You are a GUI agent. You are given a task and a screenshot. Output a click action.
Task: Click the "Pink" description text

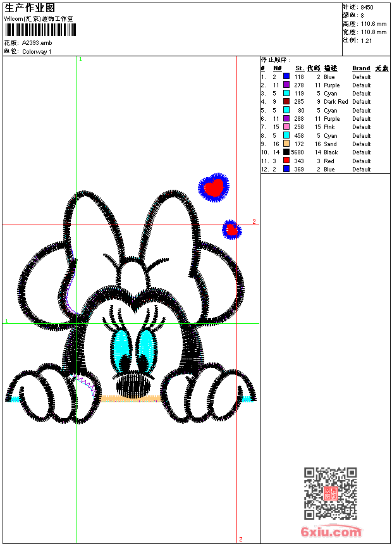(329, 127)
